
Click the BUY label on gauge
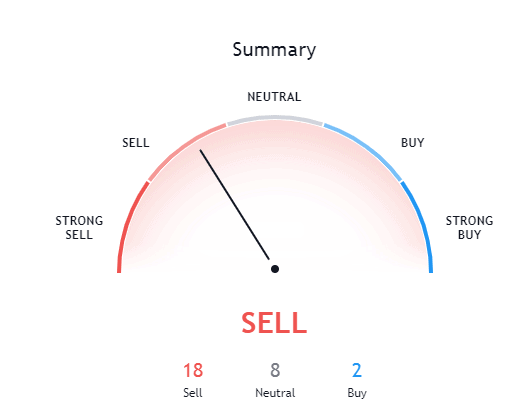[x=413, y=143]
